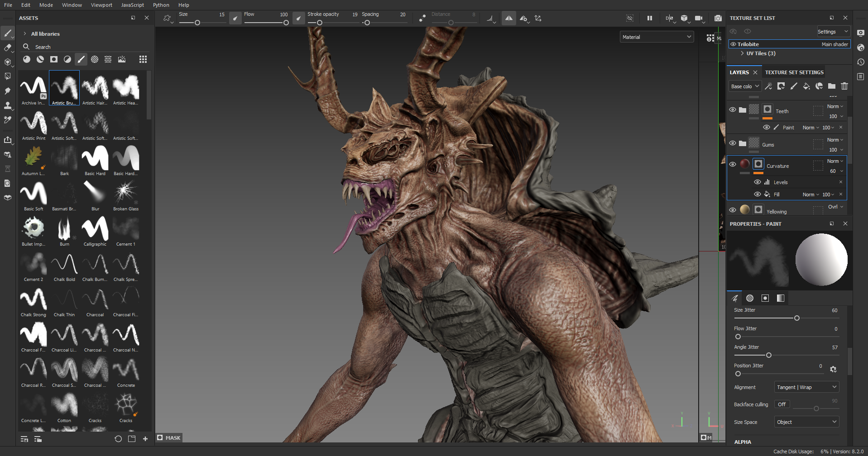This screenshot has width=868, height=456.
Task: Click the delete layer trash icon
Action: pos(844,86)
